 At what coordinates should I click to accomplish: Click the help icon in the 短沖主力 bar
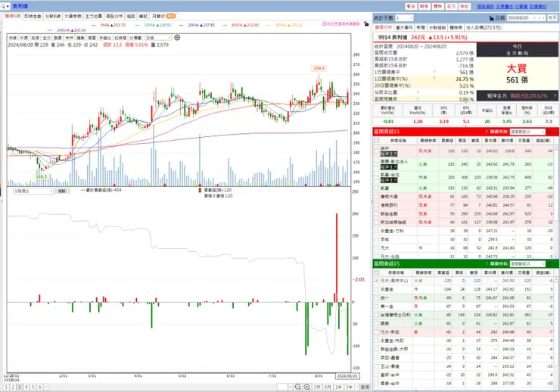tap(555, 95)
